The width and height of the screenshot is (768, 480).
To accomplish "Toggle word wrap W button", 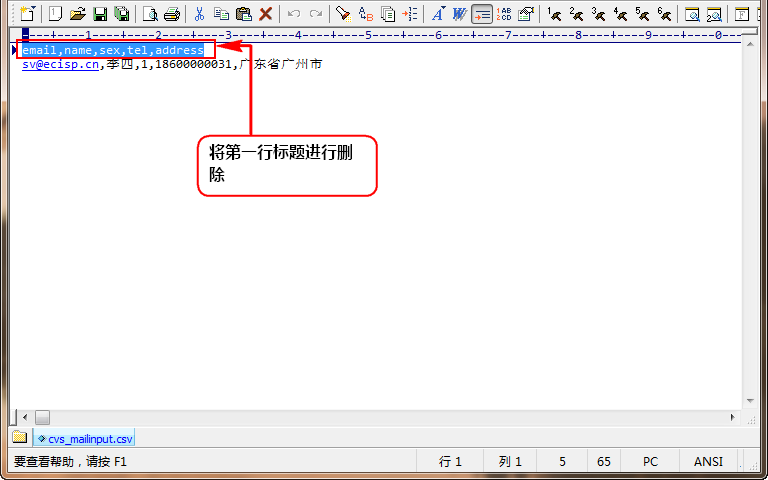I will (459, 14).
